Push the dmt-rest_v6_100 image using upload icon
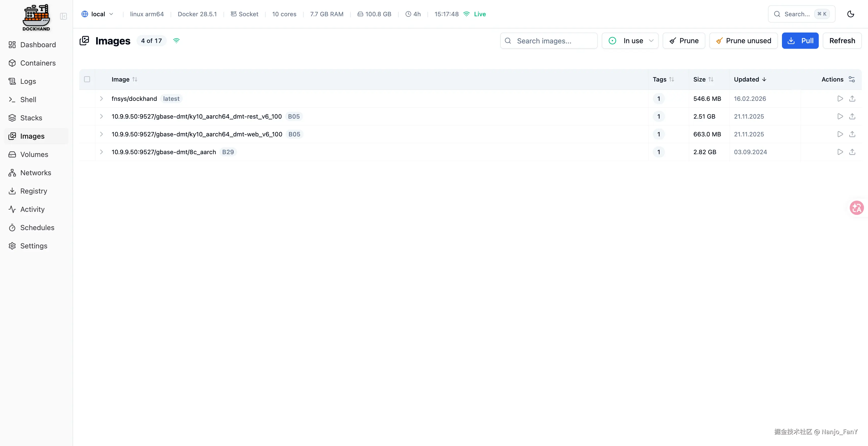 tap(852, 116)
